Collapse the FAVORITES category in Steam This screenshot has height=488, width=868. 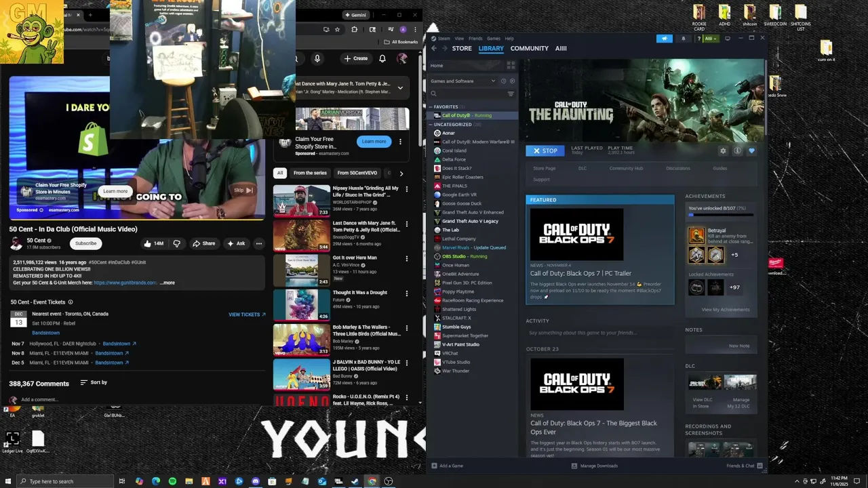pos(432,107)
